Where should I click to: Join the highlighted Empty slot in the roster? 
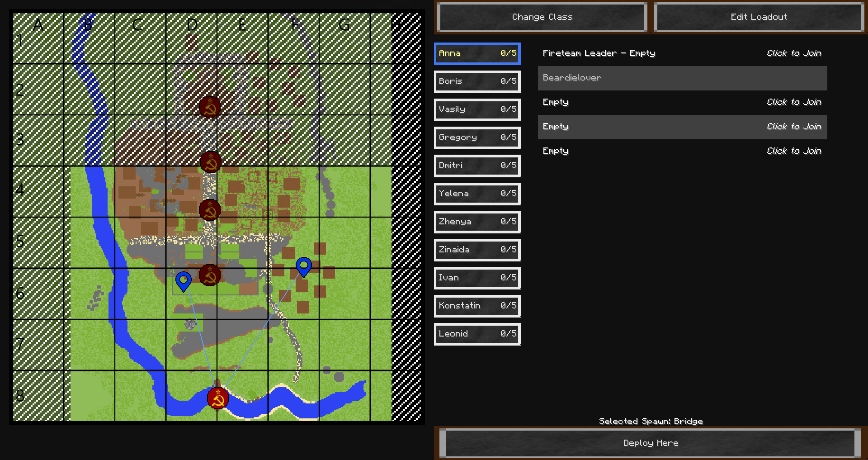click(x=682, y=127)
